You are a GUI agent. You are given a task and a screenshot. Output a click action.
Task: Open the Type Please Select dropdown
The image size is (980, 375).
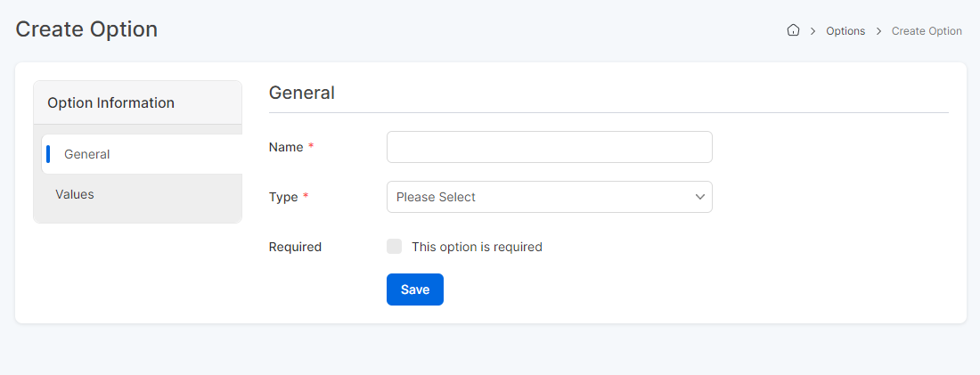tap(550, 197)
